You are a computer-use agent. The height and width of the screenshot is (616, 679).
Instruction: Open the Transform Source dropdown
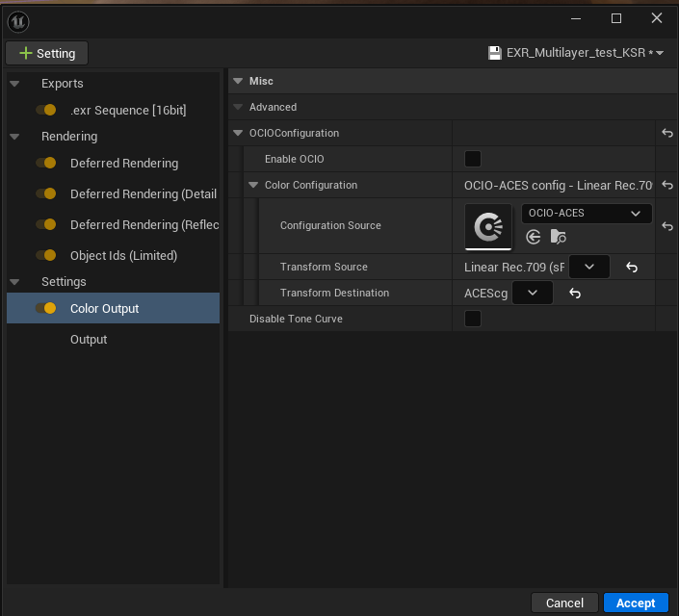(589, 267)
